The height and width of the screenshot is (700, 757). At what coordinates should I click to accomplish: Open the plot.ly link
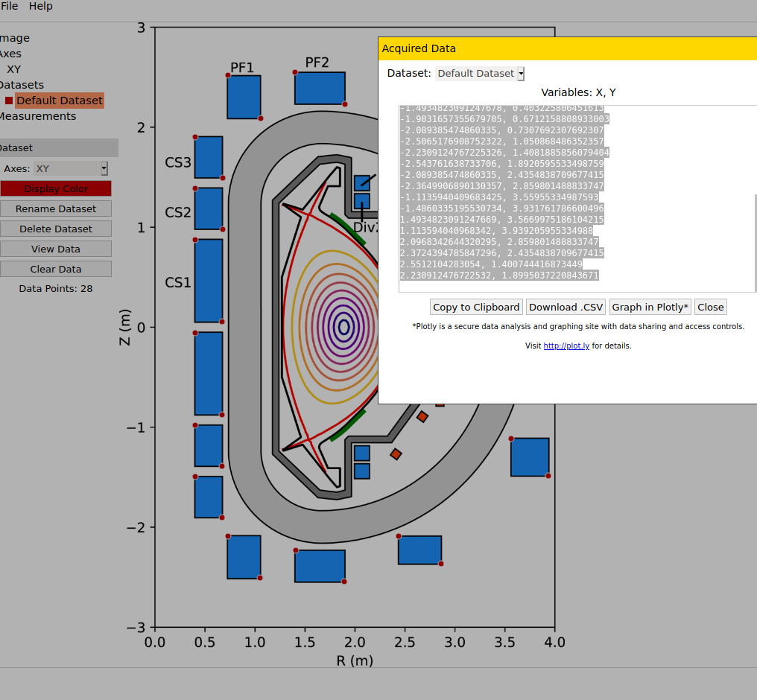point(566,346)
